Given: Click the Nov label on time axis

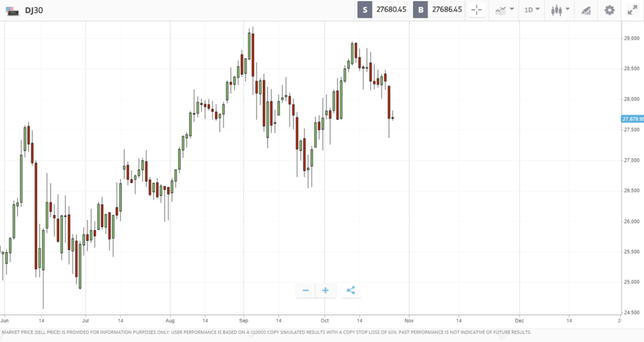Looking at the screenshot, I should (x=409, y=321).
